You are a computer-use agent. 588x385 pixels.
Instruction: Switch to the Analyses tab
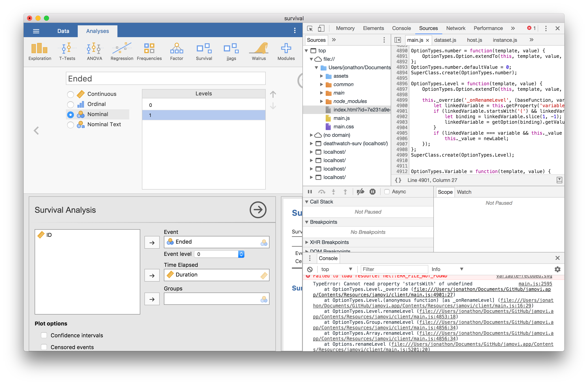(x=97, y=31)
